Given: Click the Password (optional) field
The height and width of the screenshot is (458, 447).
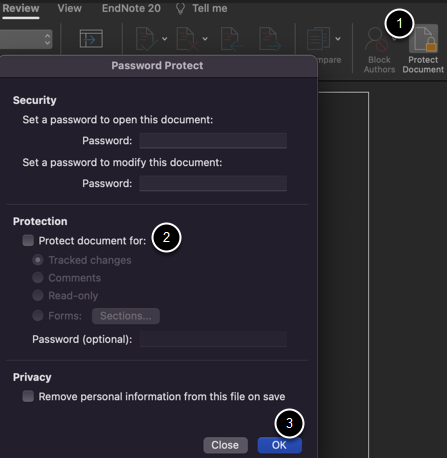Looking at the screenshot, I should (x=213, y=339).
